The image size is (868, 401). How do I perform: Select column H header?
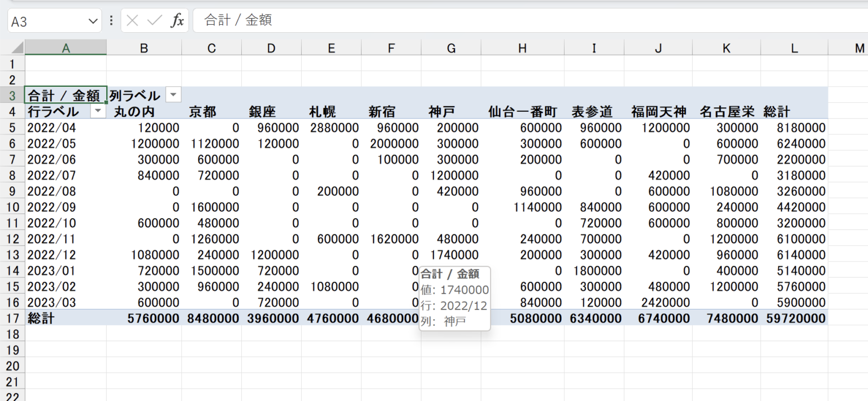pyautogui.click(x=522, y=49)
